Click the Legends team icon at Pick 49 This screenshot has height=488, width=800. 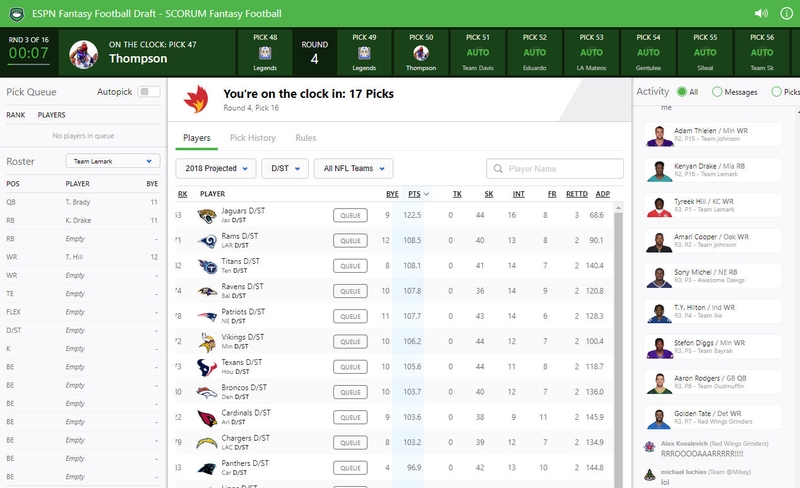(x=364, y=53)
